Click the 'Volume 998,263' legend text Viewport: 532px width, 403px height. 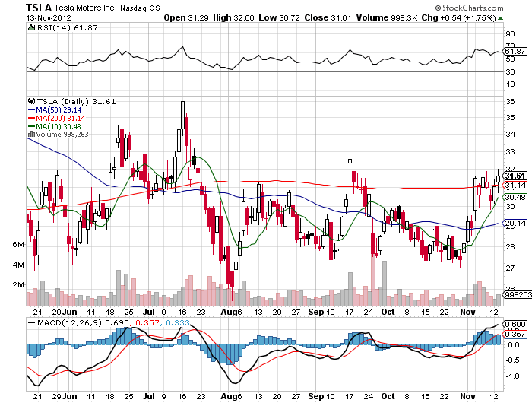pyautogui.click(x=62, y=135)
